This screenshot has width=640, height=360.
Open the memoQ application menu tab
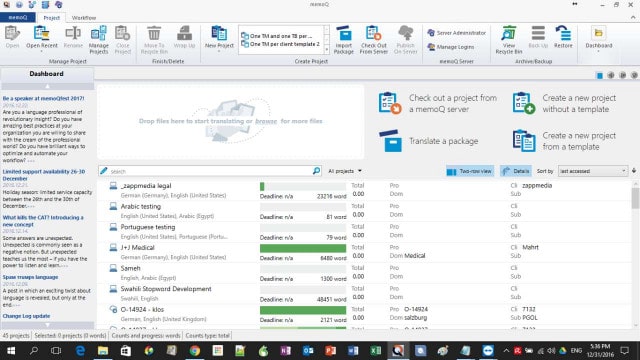(18, 18)
